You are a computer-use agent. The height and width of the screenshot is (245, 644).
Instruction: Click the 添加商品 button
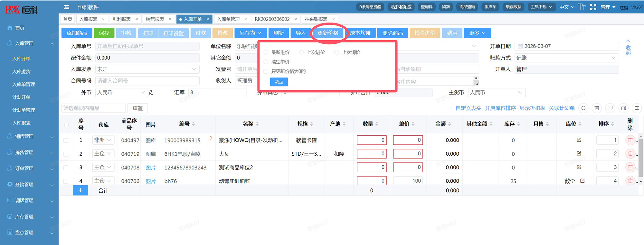77,33
